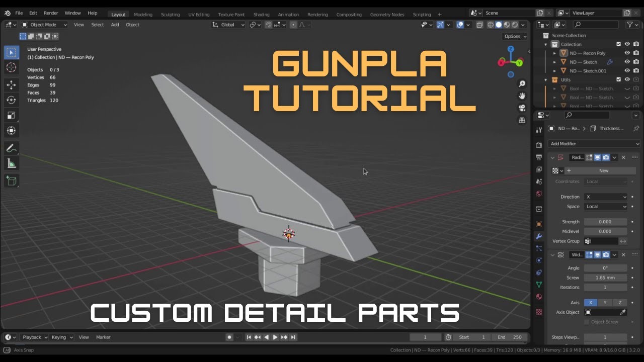Image resolution: width=644 pixels, height=362 pixels.
Task: Switch to the Modeling workspace tab
Action: 143,15
